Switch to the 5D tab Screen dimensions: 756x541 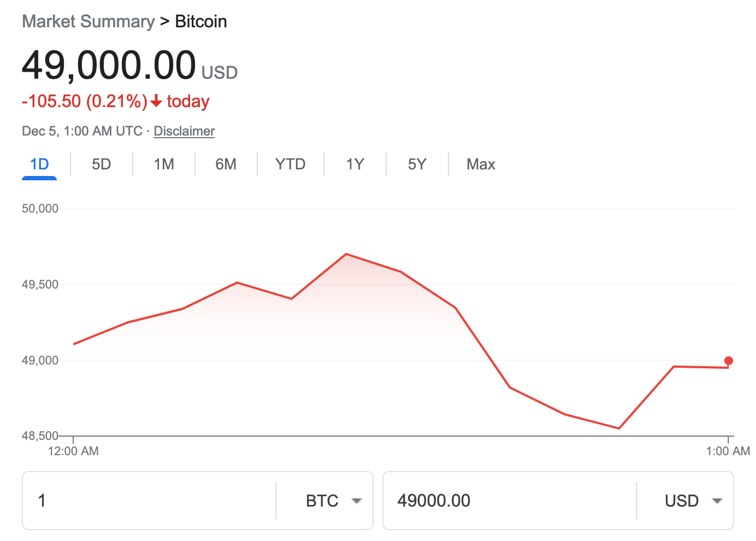tap(101, 164)
